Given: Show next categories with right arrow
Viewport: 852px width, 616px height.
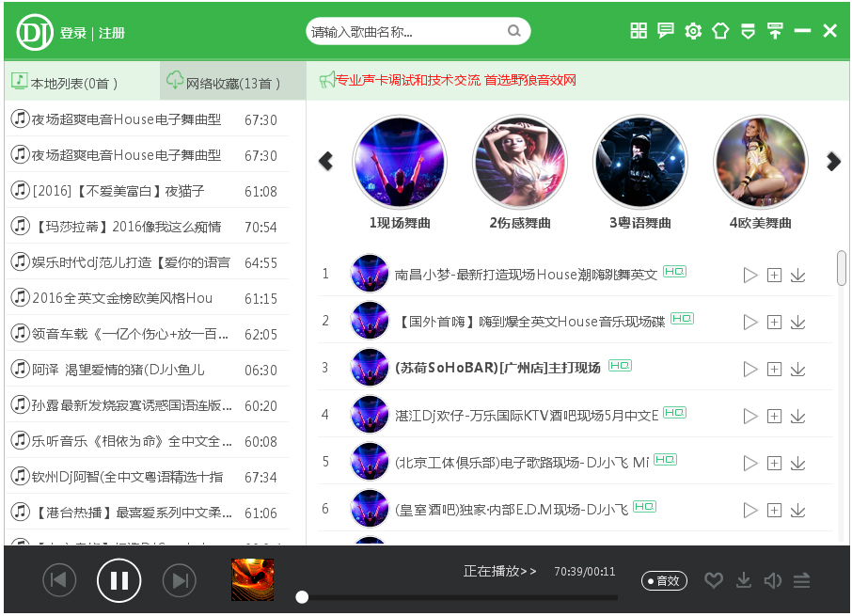Looking at the screenshot, I should (x=833, y=161).
